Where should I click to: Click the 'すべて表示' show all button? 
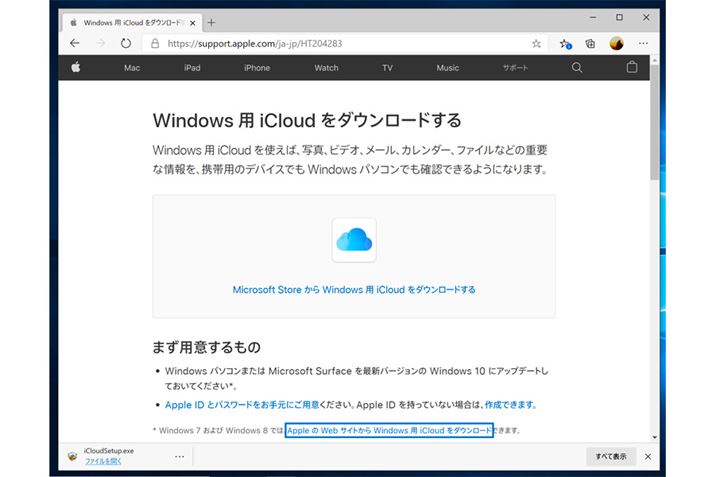(x=611, y=456)
